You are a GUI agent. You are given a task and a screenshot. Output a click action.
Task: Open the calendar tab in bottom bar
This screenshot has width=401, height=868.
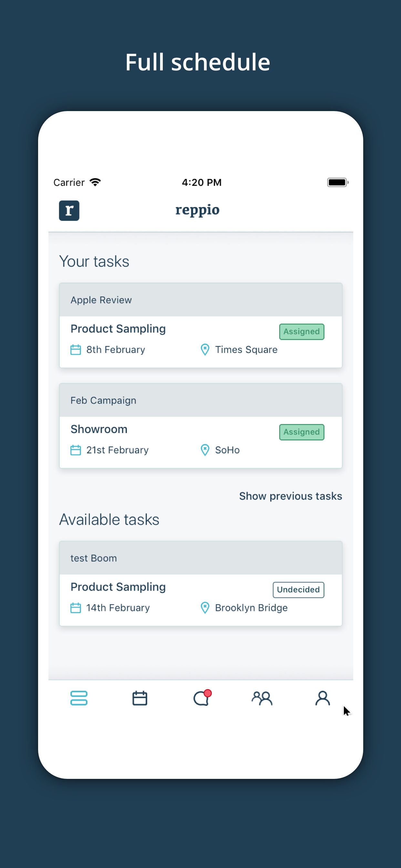tap(139, 698)
